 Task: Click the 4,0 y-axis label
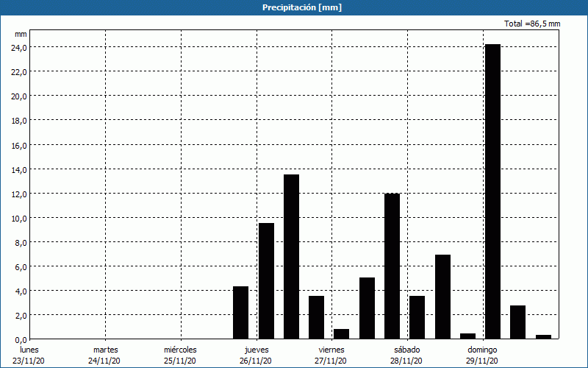(21, 291)
